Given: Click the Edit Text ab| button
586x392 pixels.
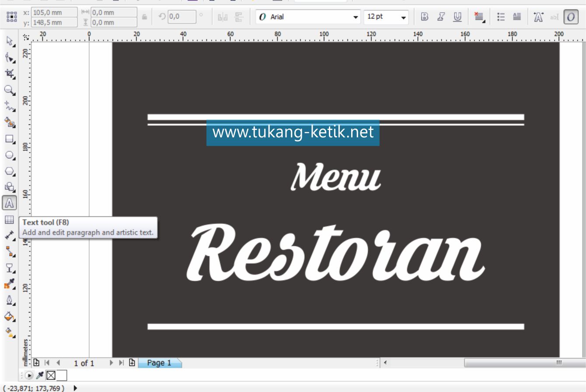Looking at the screenshot, I should (555, 17).
